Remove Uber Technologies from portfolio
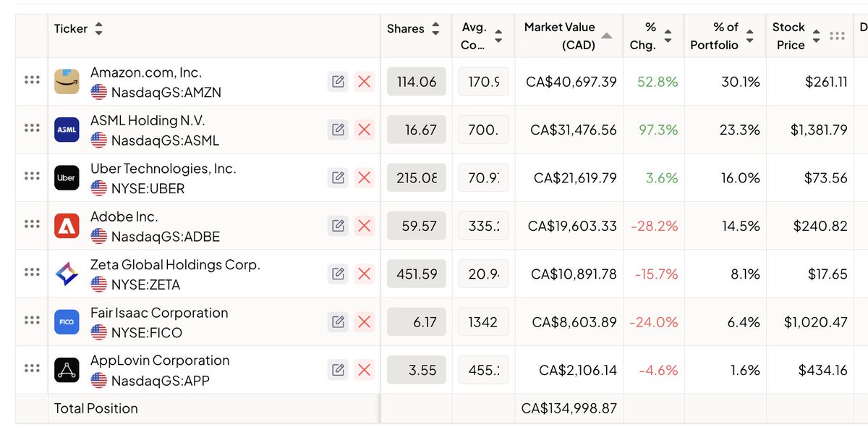 pyautogui.click(x=365, y=177)
